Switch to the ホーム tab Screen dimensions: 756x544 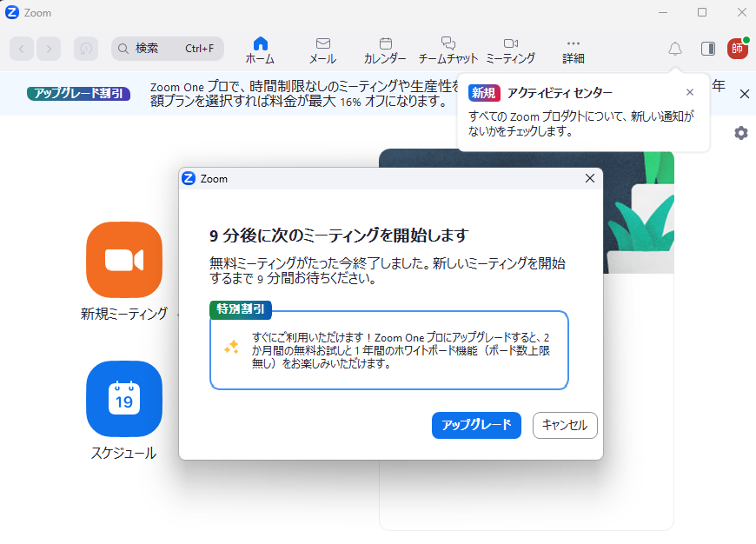(x=260, y=50)
